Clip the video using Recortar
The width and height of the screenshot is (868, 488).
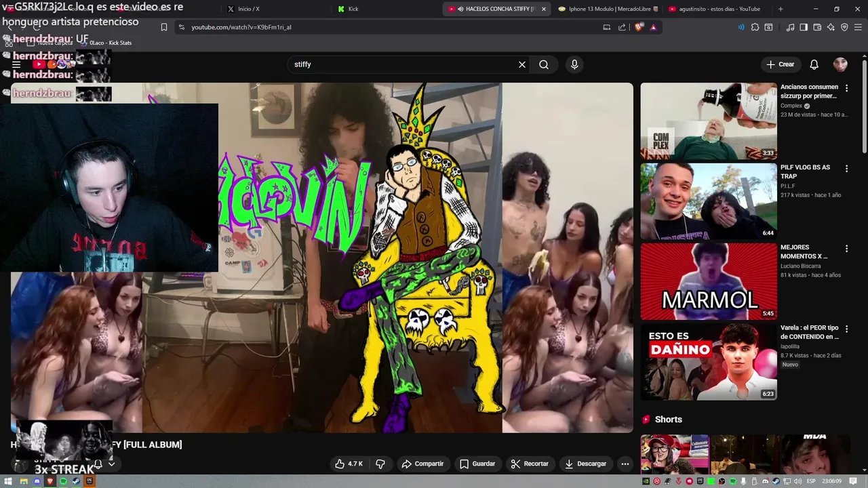[530, 464]
